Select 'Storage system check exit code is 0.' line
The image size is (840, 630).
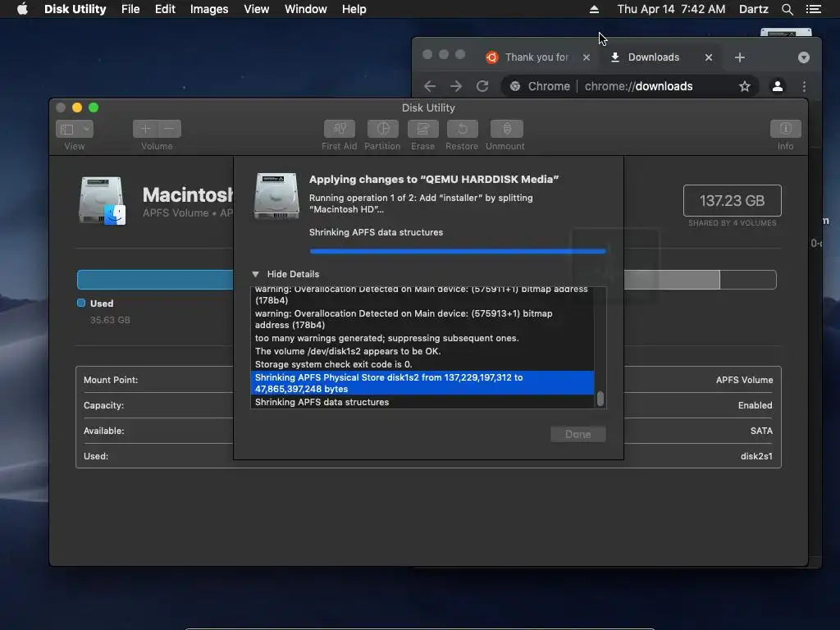click(x=422, y=364)
